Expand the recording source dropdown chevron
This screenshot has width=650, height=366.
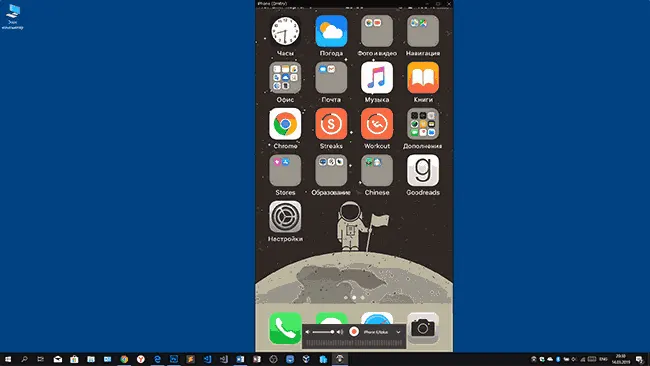pyautogui.click(x=398, y=332)
